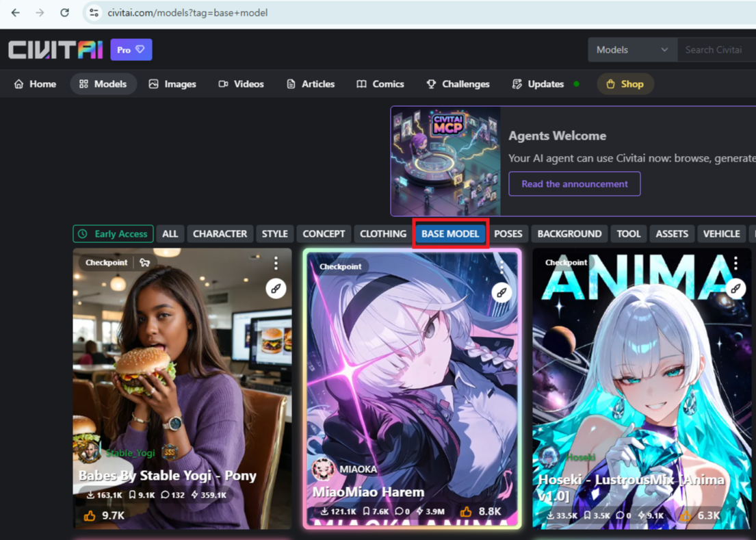
Task: Open the Pro membership badge
Action: tap(131, 50)
